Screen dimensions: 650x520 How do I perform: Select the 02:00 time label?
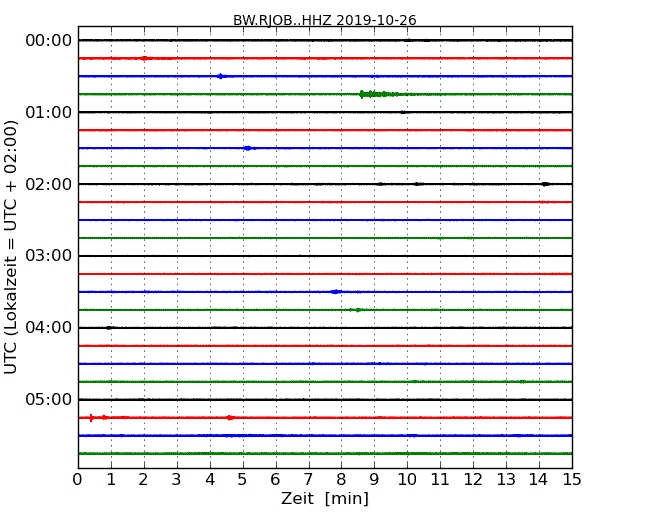[x=49, y=184]
